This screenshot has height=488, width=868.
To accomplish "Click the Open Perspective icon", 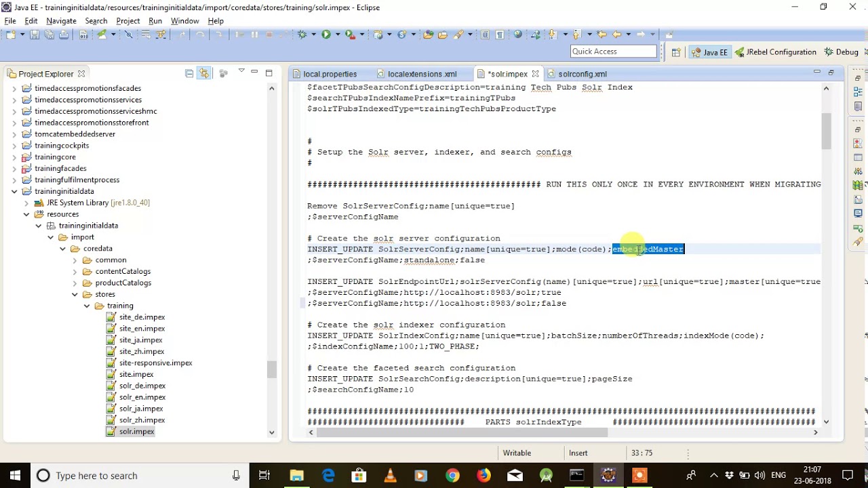I will click(676, 52).
